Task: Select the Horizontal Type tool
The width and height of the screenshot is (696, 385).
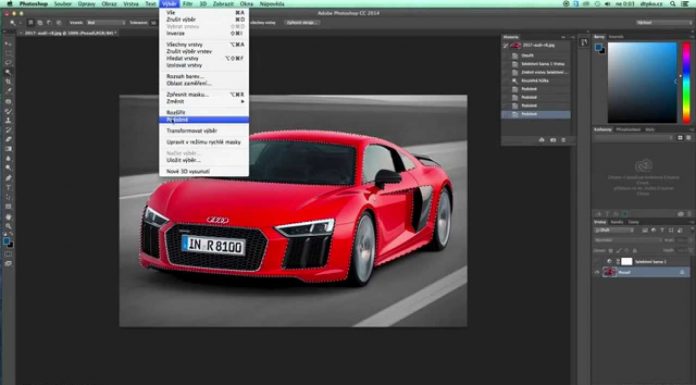Action: [x=8, y=187]
